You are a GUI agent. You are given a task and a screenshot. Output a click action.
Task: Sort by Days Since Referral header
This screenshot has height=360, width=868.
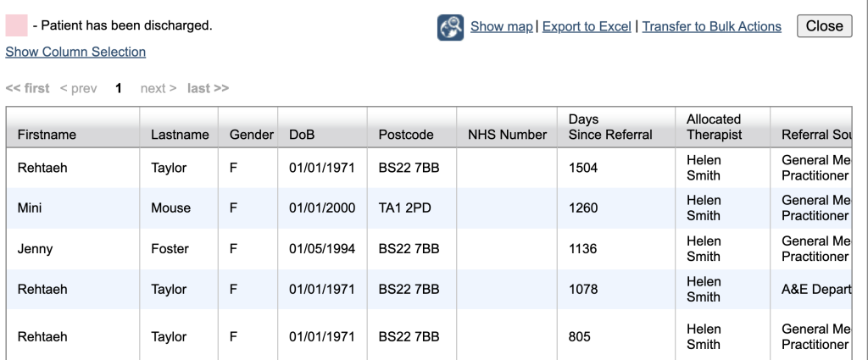[x=610, y=127]
